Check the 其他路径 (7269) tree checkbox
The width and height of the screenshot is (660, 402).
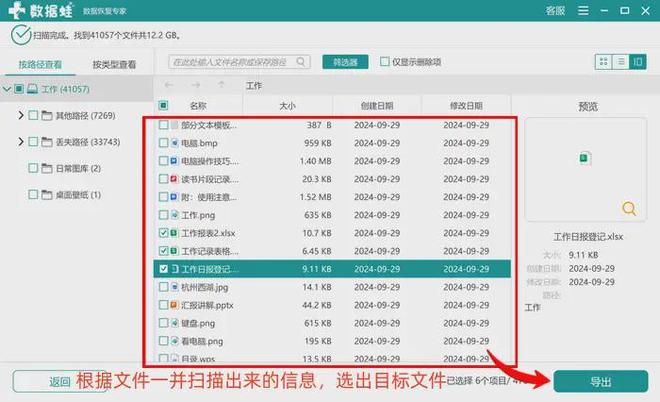pyautogui.click(x=33, y=115)
